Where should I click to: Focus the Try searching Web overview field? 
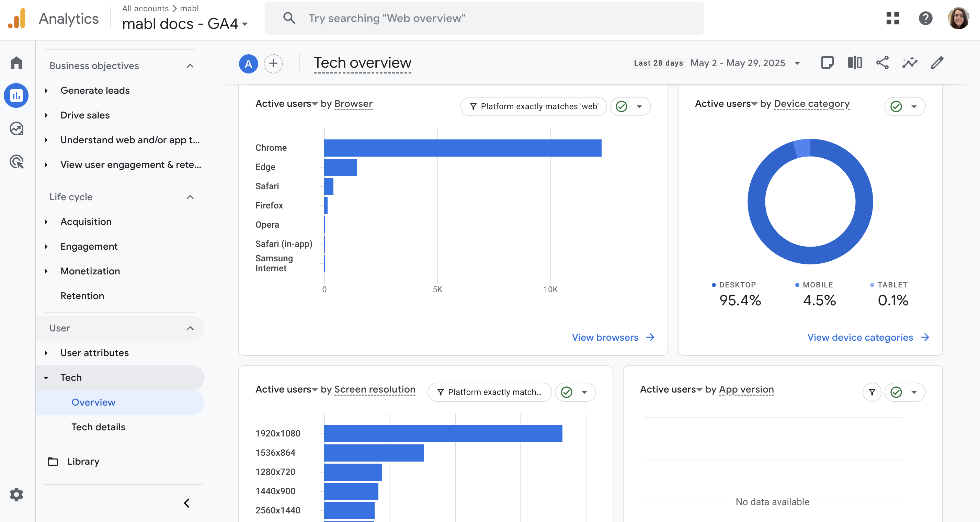[484, 18]
